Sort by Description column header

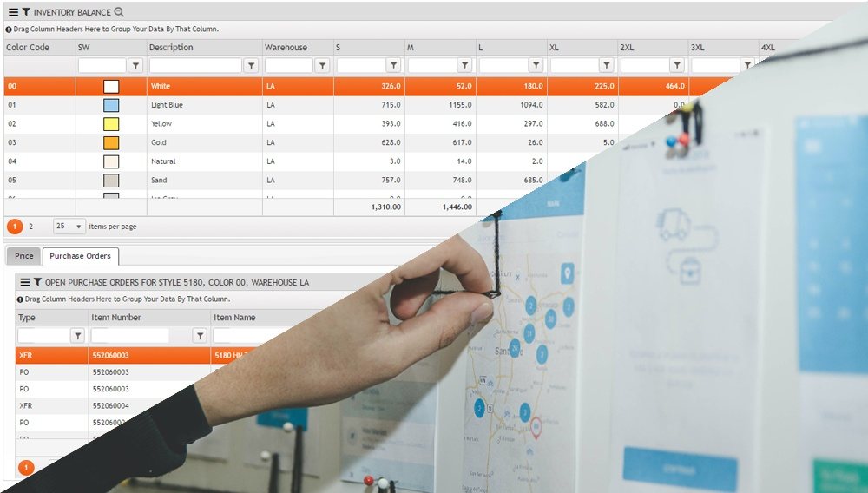(x=171, y=48)
